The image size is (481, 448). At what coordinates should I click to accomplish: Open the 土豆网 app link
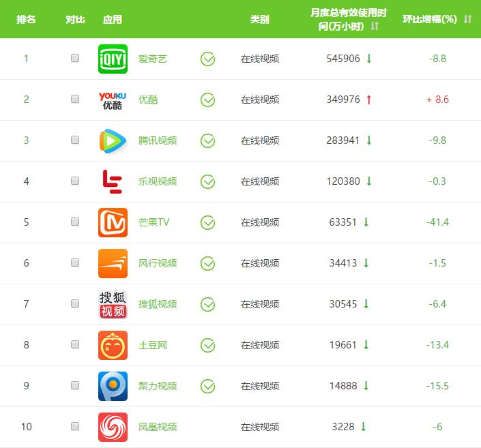tap(152, 345)
